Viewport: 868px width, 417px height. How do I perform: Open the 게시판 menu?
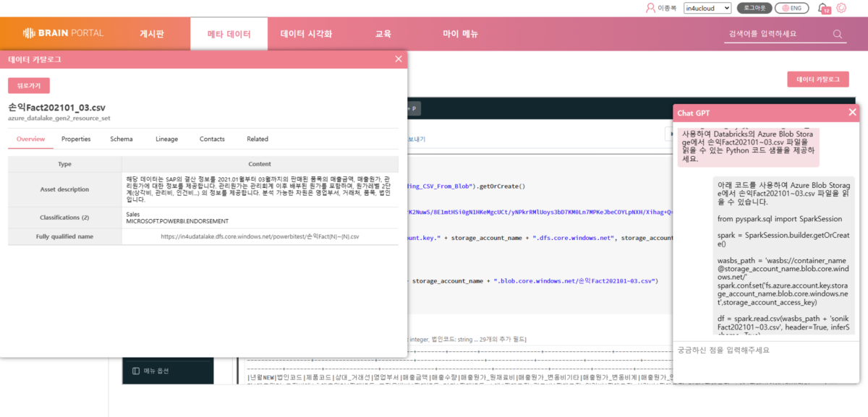tap(152, 34)
